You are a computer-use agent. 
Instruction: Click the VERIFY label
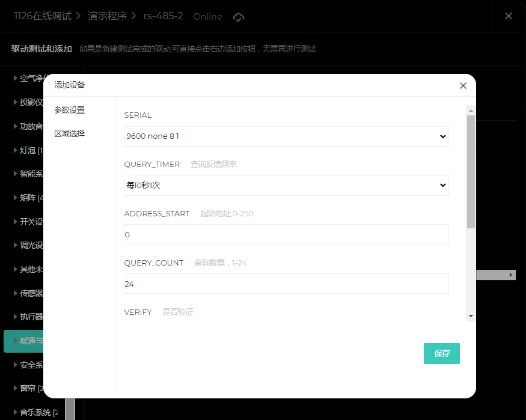tap(138, 312)
